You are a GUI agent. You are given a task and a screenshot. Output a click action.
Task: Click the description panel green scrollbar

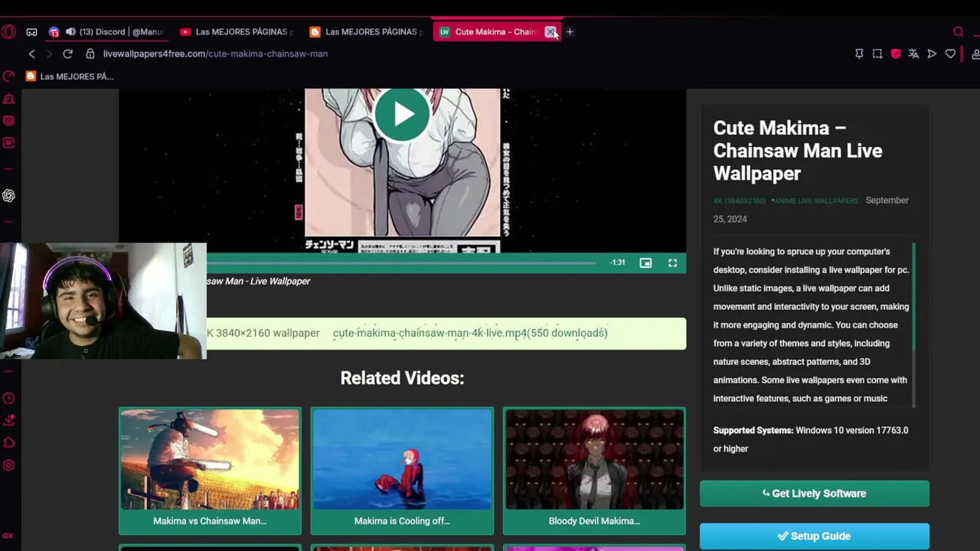pos(914,298)
